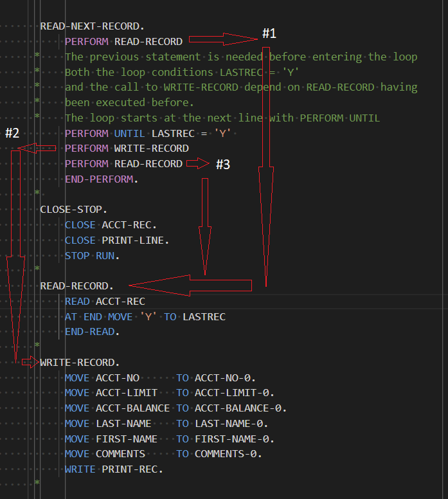448x499 pixels.
Task: Click the comment 'been executed before.'
Action: coord(129,102)
